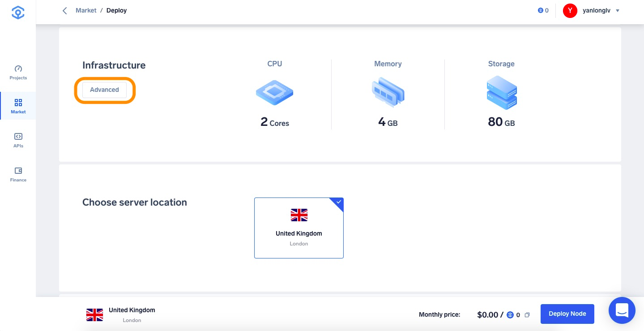Click the Deploy breadcrumb text
This screenshot has width=644, height=331.
pos(116,10)
